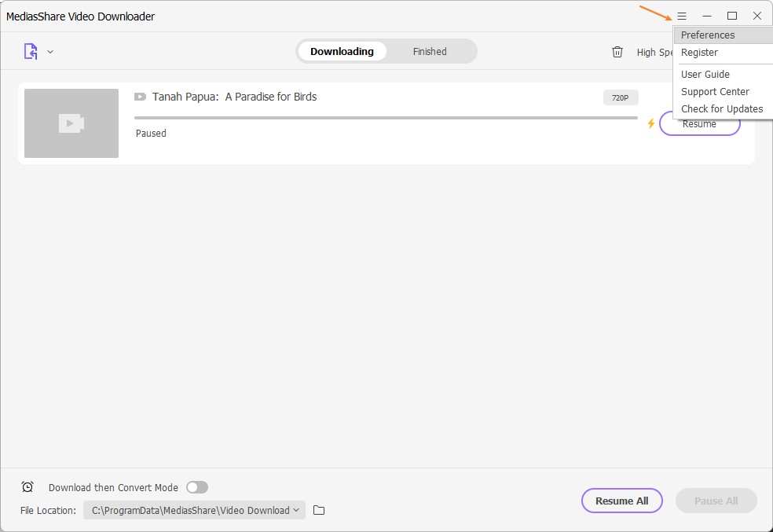Toggle Download then Convert Mode switch

point(197,487)
